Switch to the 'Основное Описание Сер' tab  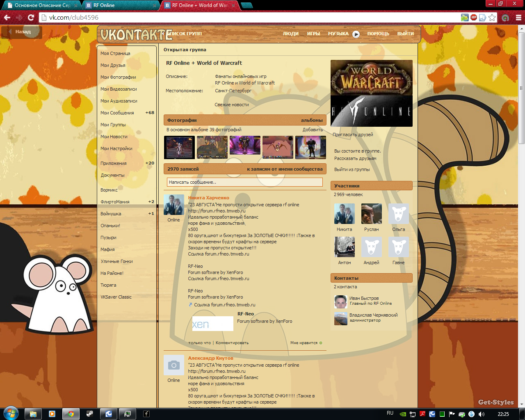[43, 5]
